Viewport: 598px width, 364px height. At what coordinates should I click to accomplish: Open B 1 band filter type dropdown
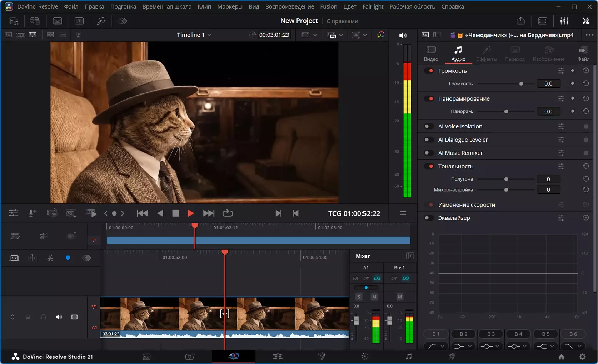click(x=436, y=346)
